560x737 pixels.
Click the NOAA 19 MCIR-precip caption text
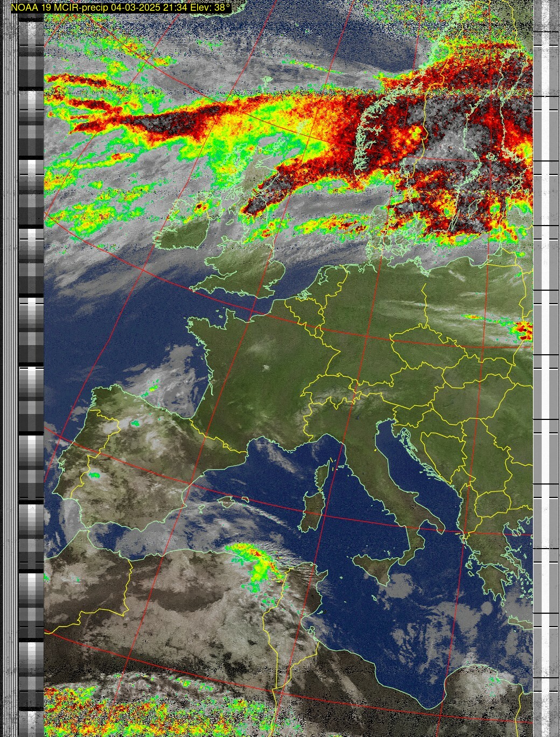pos(121,8)
